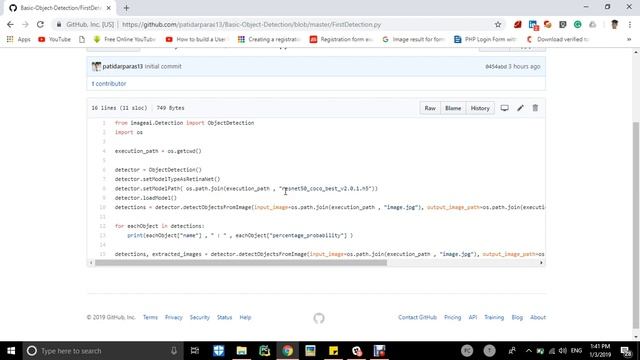Screen dimensions: 640x360
Task: Open Initial commit message link
Action: coord(163,66)
